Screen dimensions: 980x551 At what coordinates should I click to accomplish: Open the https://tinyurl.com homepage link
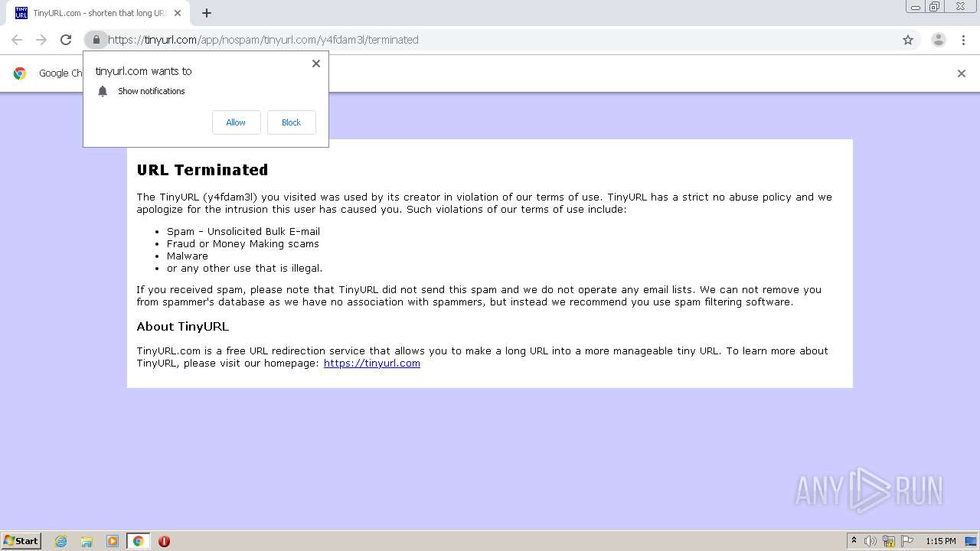[372, 364]
